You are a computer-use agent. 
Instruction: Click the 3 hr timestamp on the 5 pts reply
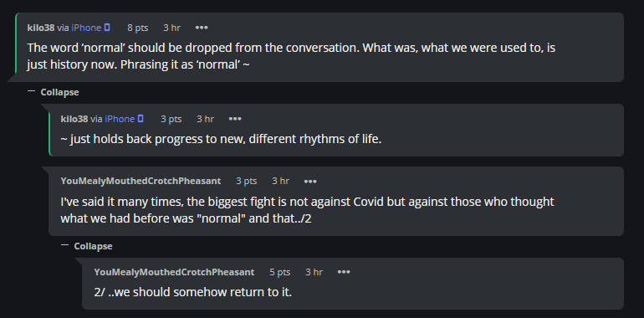pos(314,273)
